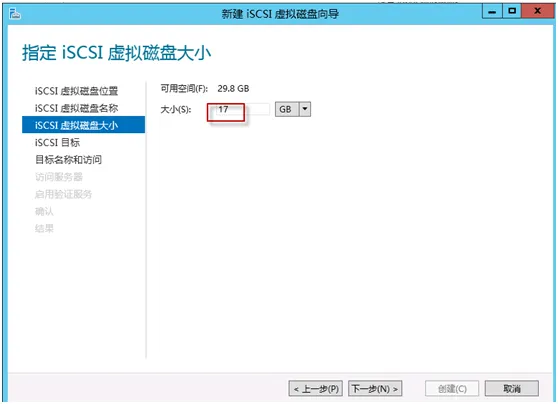This screenshot has height=404, width=558.
Task: Maximize the iSCSI wizard window
Action: [x=512, y=11]
